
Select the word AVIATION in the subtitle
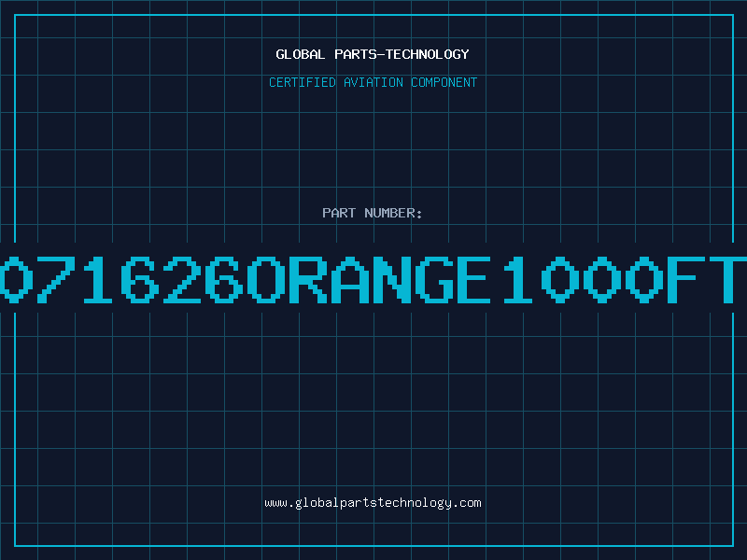[373, 82]
